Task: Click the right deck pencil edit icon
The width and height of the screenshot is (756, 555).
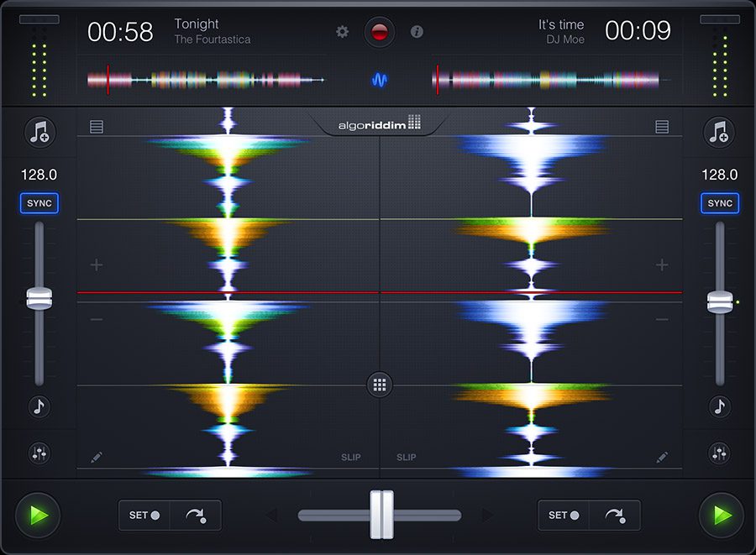Action: 662,458
